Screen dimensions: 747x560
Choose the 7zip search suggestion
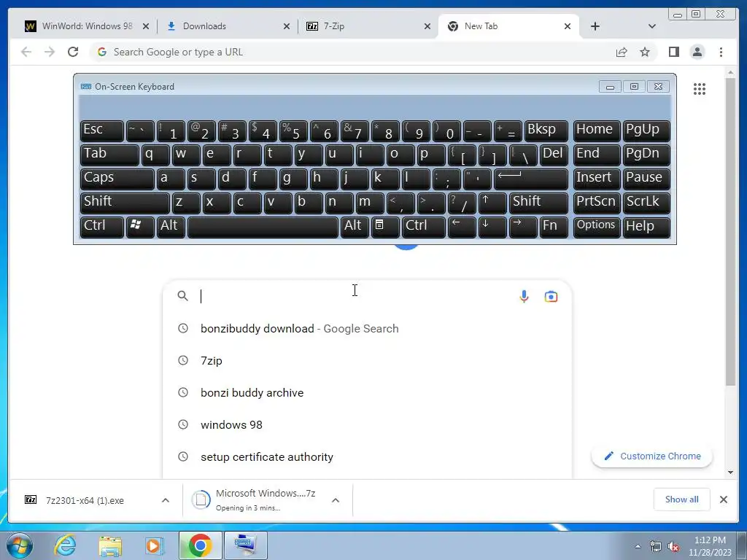[367, 360]
